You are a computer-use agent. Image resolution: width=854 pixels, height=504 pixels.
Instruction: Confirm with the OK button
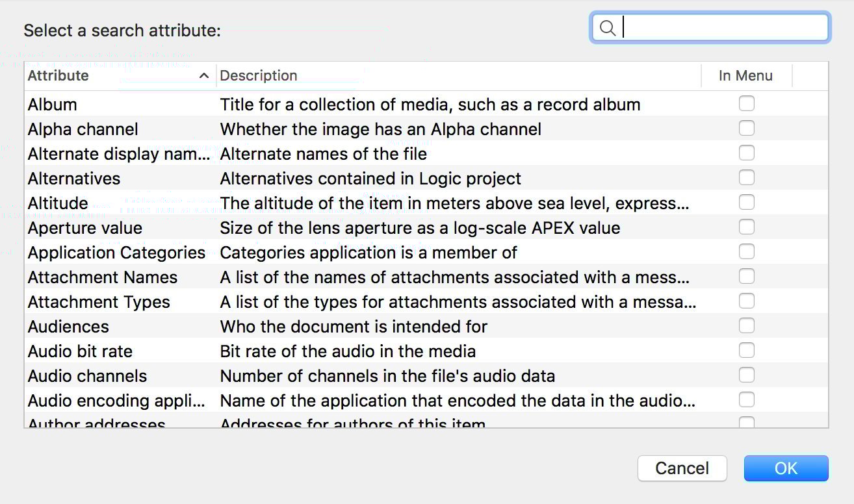coord(786,468)
